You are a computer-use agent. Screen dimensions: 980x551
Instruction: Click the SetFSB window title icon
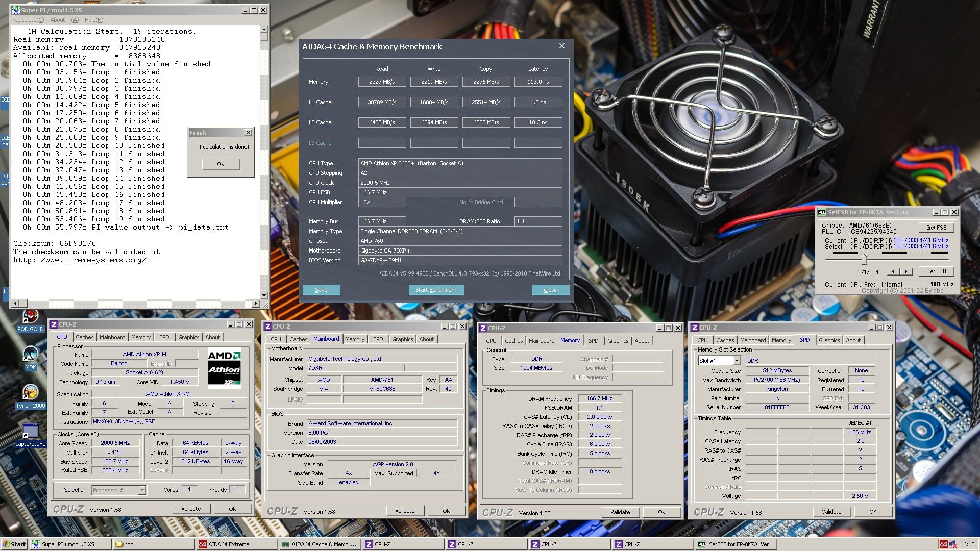click(821, 212)
